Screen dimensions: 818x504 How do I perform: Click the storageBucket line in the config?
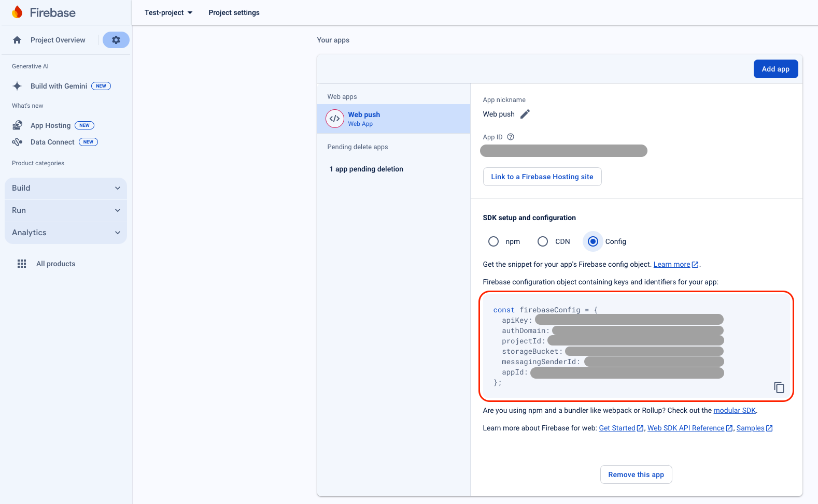tap(612, 351)
